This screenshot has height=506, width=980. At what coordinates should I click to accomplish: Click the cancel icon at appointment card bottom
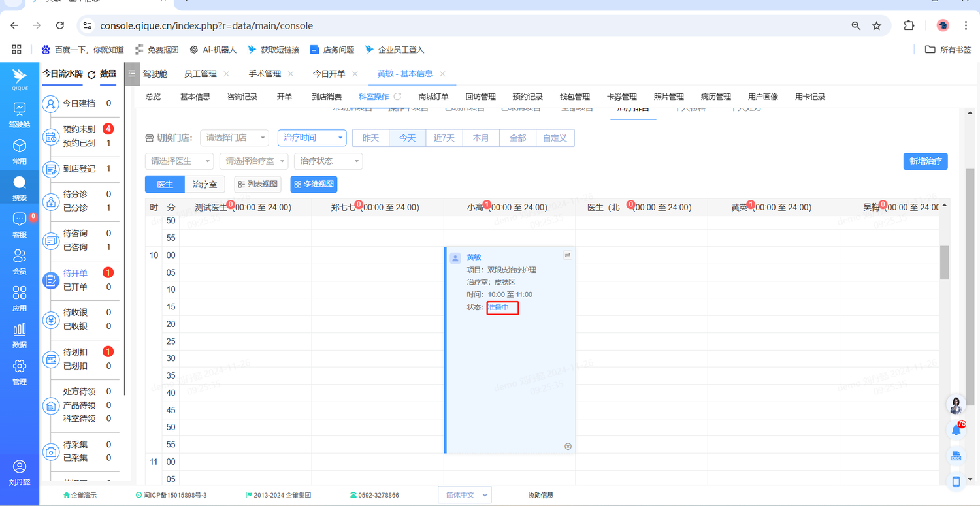pyautogui.click(x=568, y=446)
